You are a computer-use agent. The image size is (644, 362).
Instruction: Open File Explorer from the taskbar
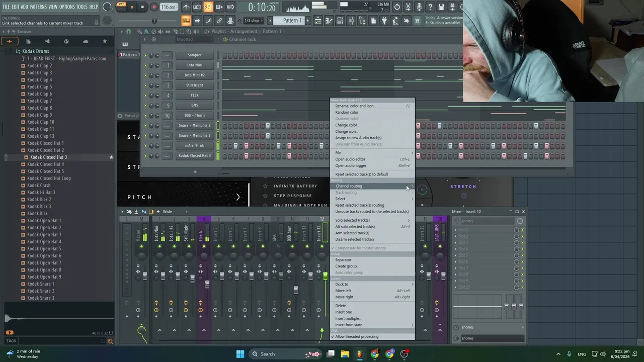click(345, 354)
